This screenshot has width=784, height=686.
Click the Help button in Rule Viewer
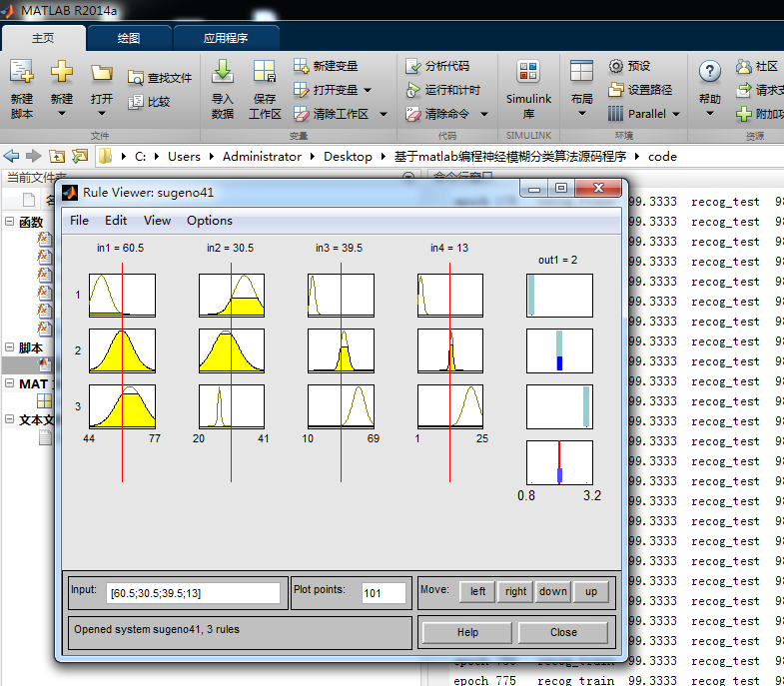click(x=467, y=632)
